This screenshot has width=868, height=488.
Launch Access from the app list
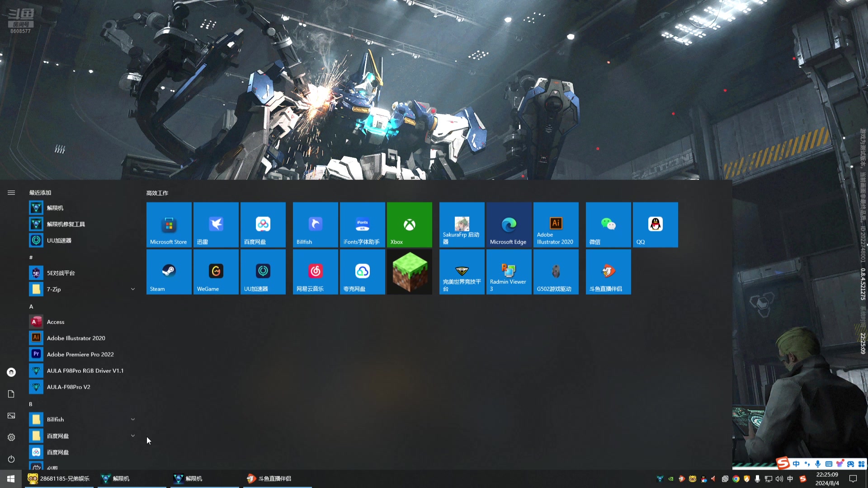(x=82, y=322)
